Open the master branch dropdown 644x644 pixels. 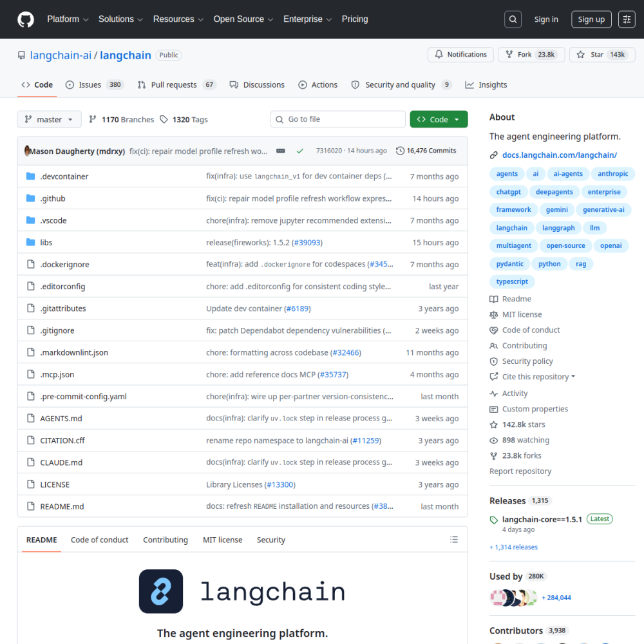(x=50, y=119)
